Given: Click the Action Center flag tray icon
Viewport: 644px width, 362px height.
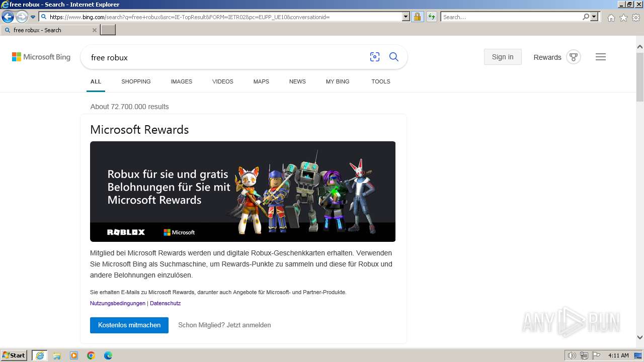Looking at the screenshot, I should 596,355.
